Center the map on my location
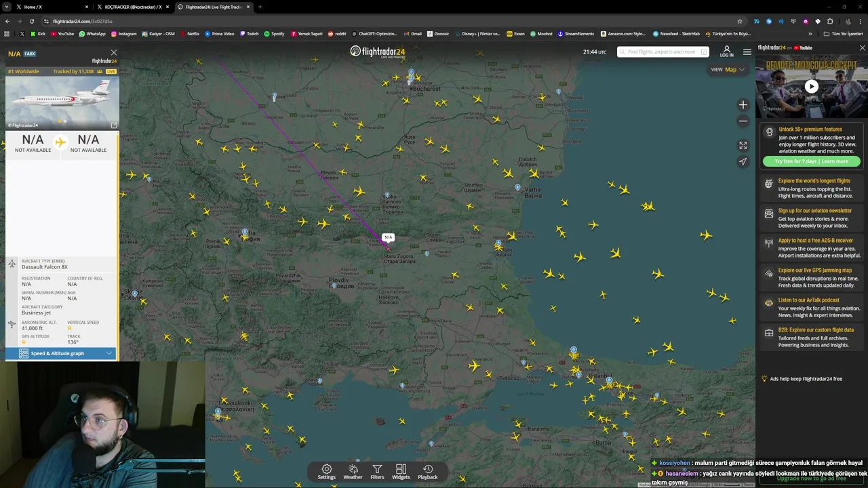868x488 pixels. (x=743, y=161)
